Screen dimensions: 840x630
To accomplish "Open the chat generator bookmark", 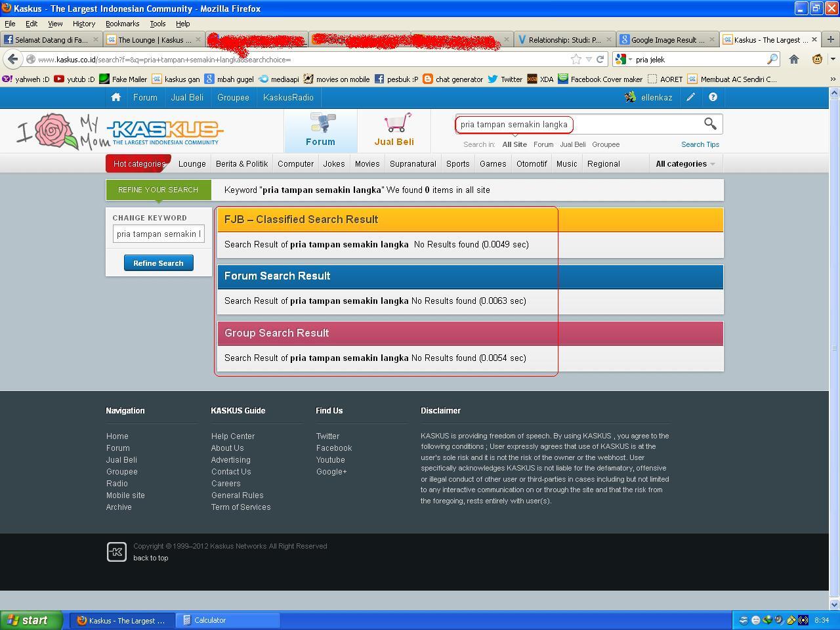I will 453,79.
